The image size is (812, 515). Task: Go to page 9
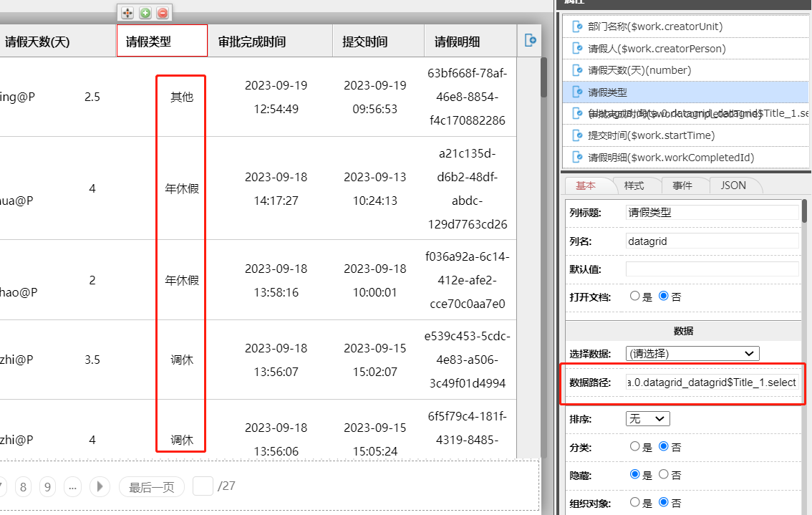click(x=48, y=487)
